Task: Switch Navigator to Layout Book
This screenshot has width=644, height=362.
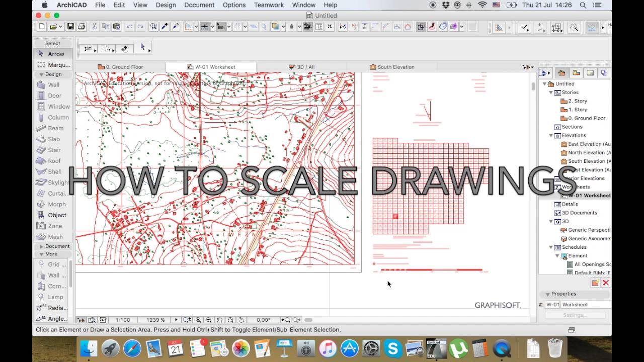Action: tap(590, 73)
